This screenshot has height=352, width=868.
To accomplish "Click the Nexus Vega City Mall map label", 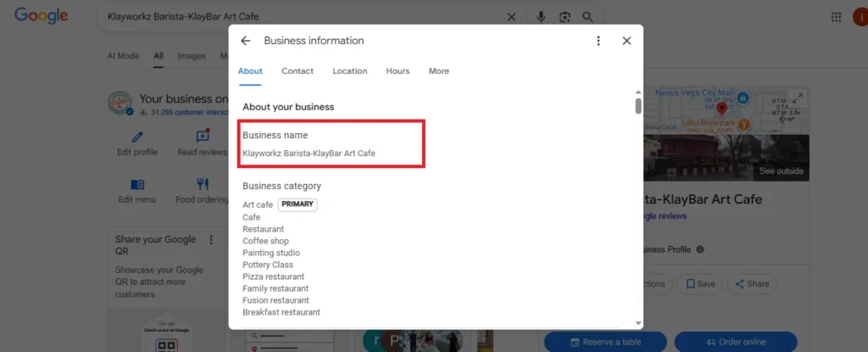I will pos(694,92).
